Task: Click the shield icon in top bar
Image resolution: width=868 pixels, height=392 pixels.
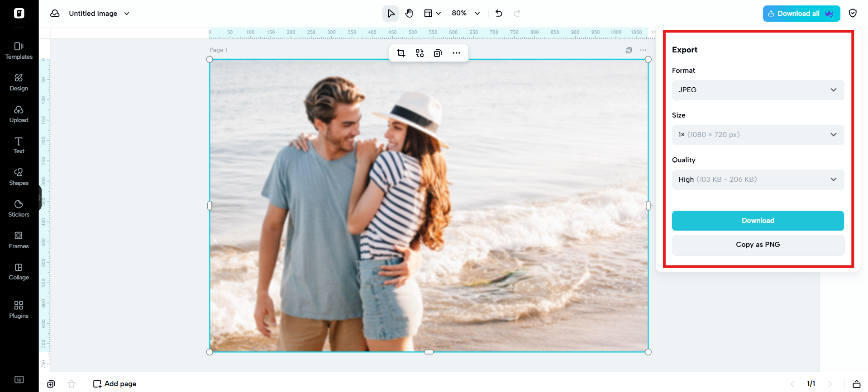Action: tap(853, 14)
